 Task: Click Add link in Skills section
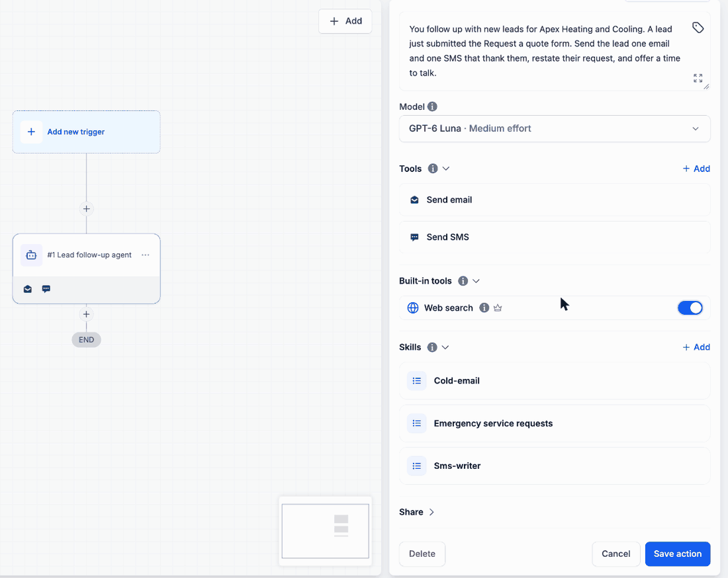tap(696, 347)
